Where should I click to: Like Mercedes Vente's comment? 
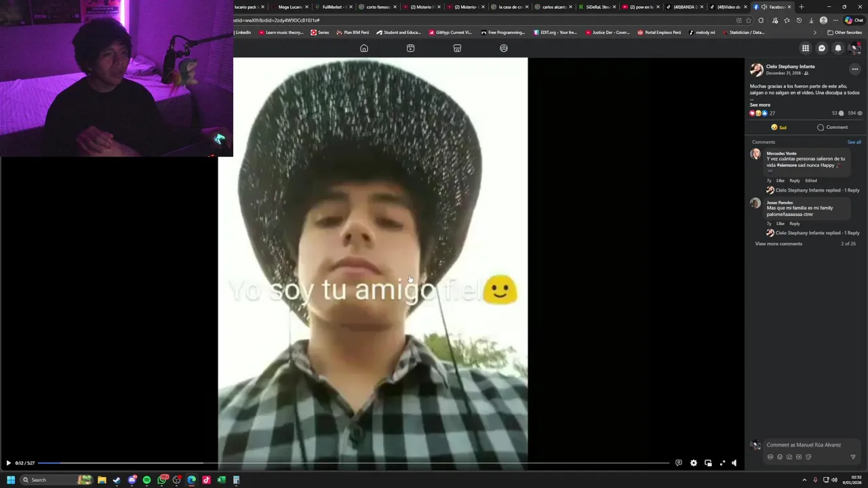tap(780, 181)
